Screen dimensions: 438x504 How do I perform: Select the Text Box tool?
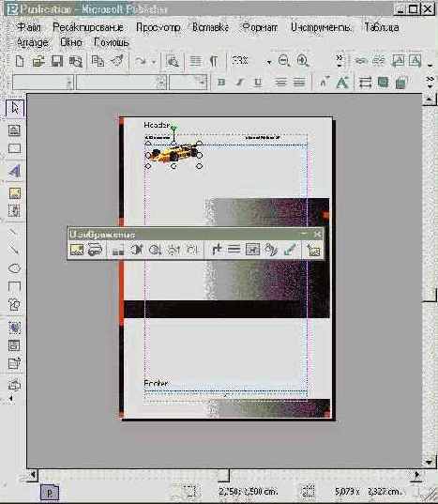coord(14,130)
